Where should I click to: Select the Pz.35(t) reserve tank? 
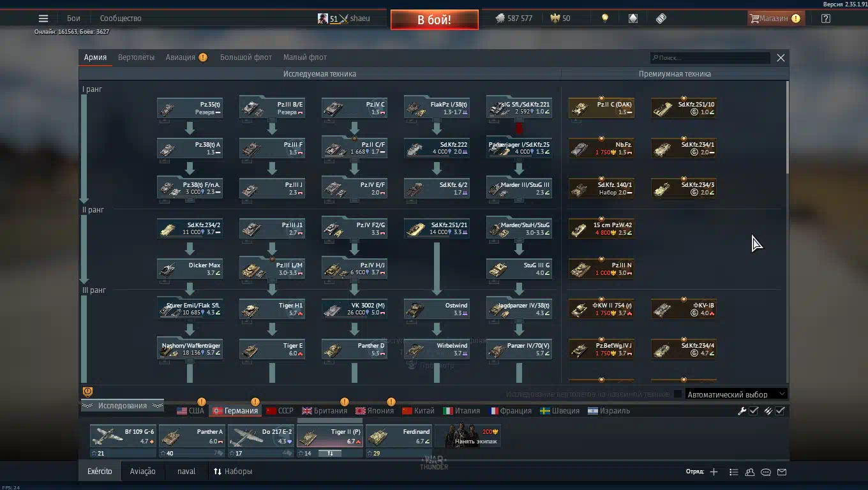click(x=190, y=108)
